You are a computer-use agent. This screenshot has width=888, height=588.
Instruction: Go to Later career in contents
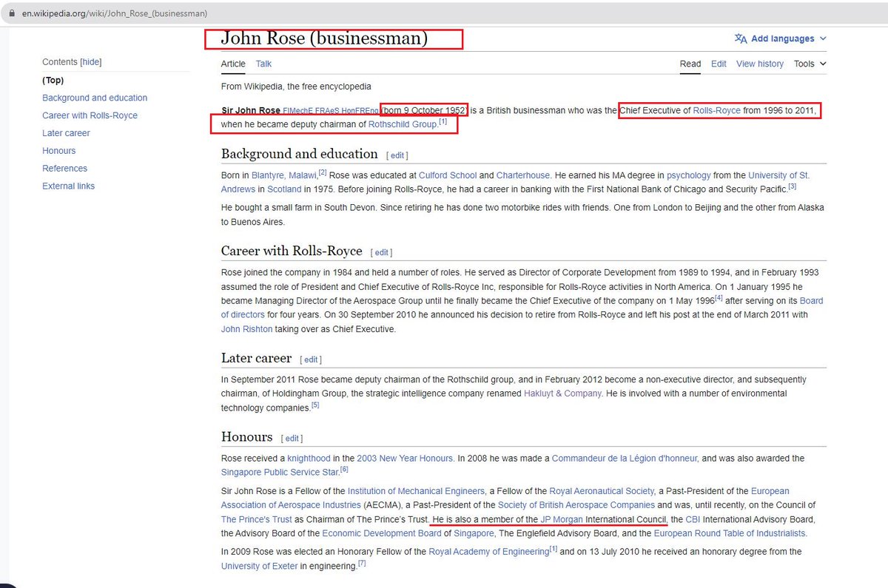pos(66,133)
